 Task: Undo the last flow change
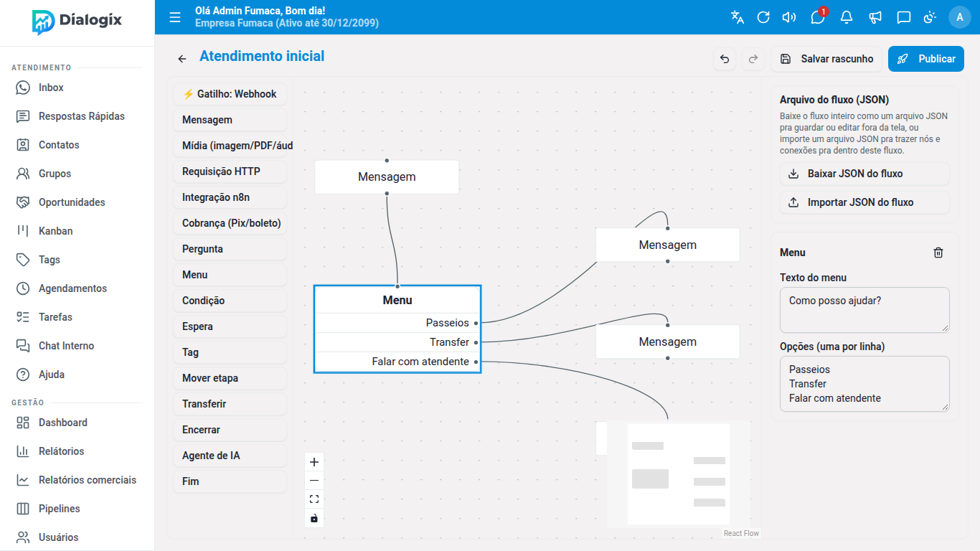click(x=725, y=59)
